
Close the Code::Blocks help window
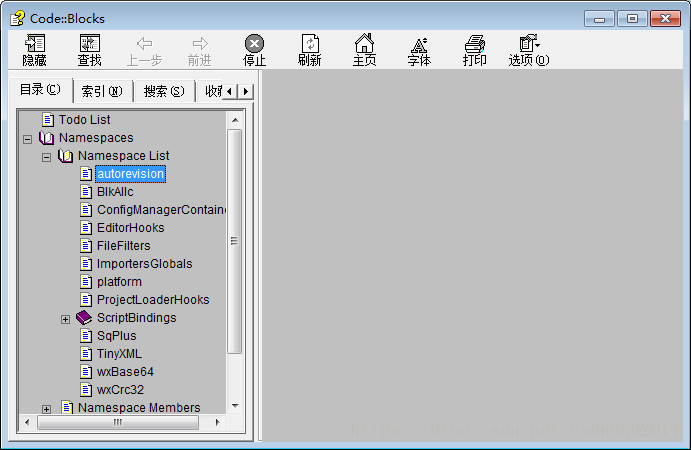(x=665, y=19)
